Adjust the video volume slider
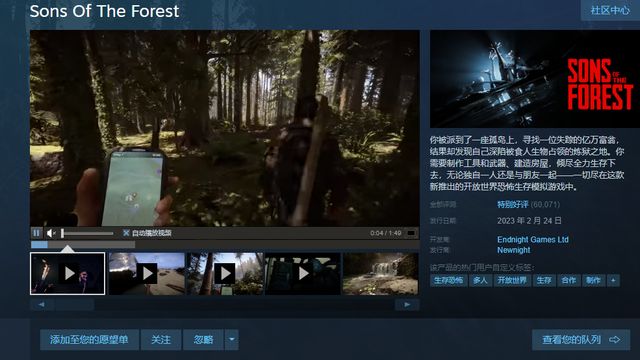640x360 pixels. click(x=87, y=233)
